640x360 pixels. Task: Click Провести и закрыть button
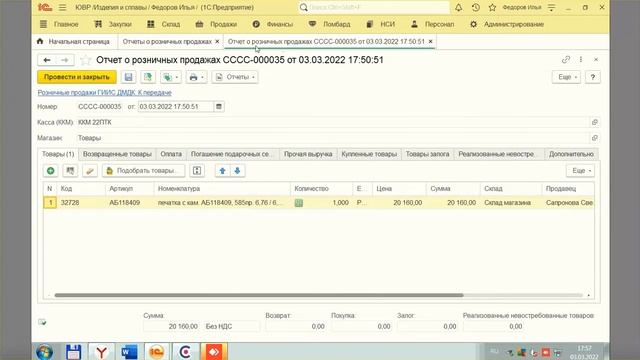coord(77,77)
